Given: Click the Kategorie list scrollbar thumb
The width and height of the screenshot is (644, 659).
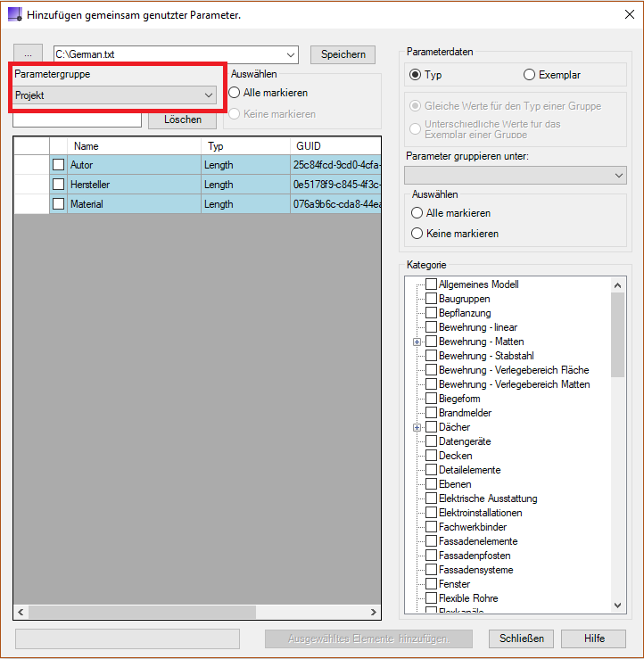Looking at the screenshot, I should tap(617, 335).
